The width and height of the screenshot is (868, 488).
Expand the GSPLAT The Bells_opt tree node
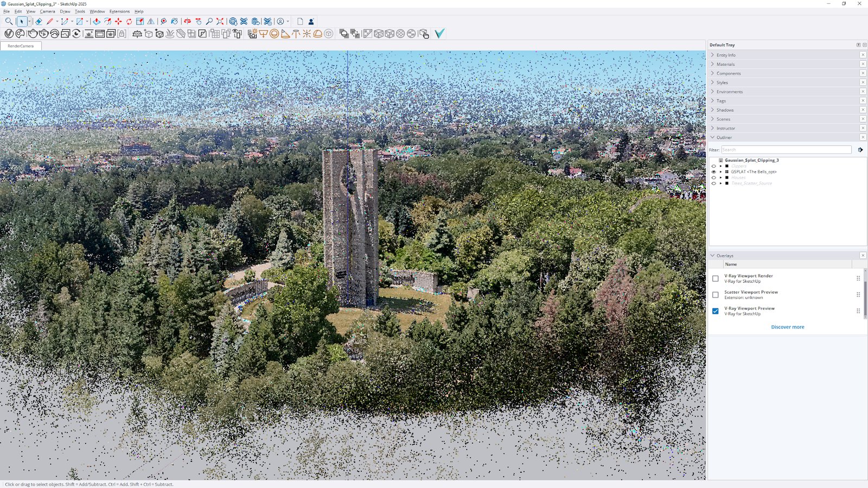click(x=721, y=172)
